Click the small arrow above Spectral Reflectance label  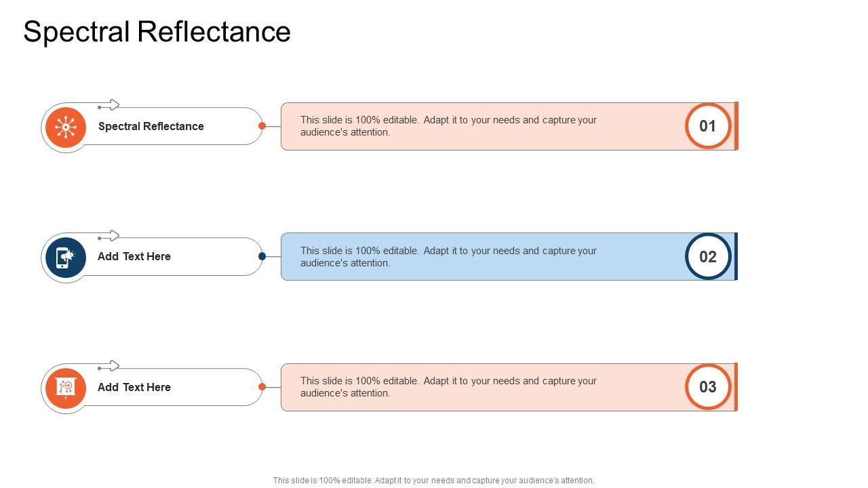108,105
